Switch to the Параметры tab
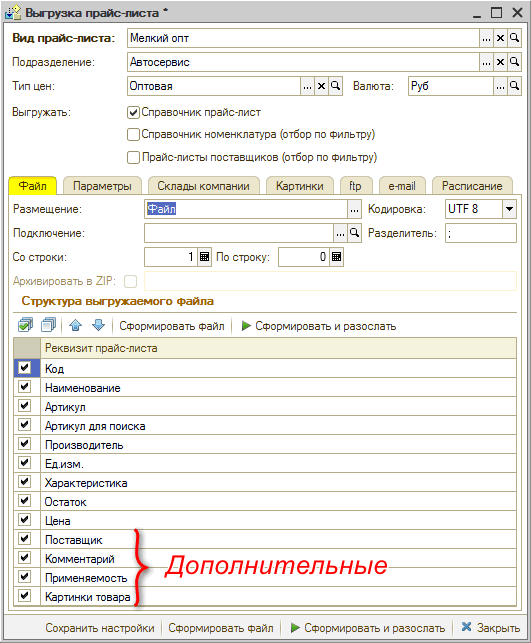The width and height of the screenshot is (531, 643). 102,186
